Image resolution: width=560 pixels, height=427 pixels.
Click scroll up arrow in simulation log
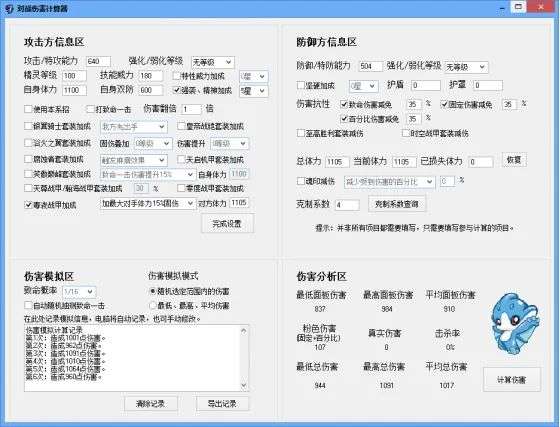click(244, 331)
